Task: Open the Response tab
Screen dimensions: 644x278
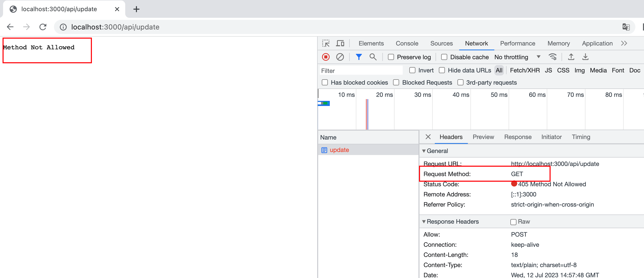Action: click(x=518, y=137)
